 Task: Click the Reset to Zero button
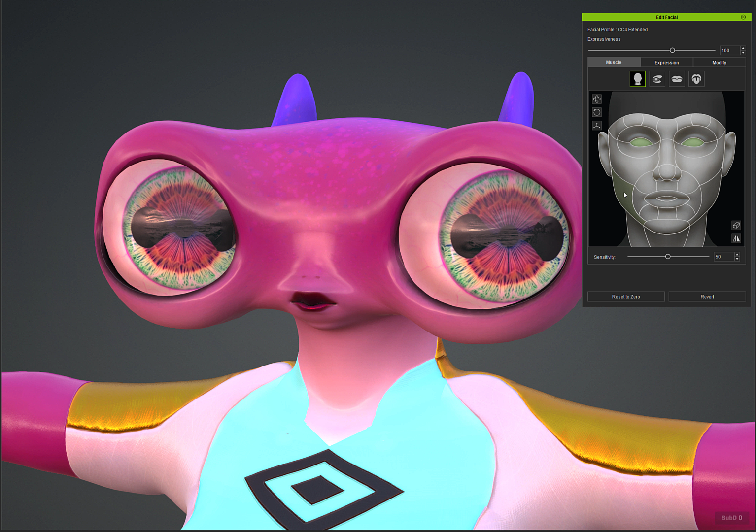626,297
